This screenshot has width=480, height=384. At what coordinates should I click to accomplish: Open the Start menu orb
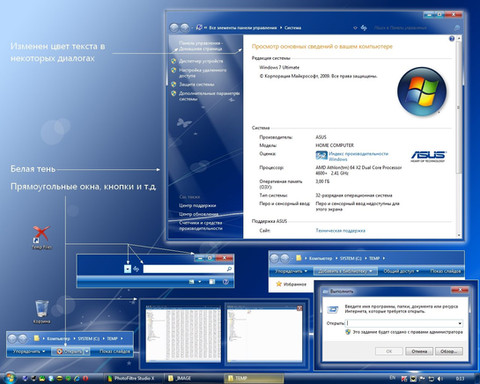pos(9,378)
